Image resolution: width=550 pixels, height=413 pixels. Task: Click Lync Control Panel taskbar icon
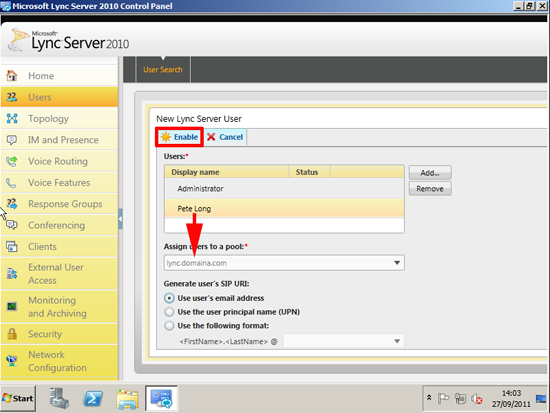tap(161, 398)
